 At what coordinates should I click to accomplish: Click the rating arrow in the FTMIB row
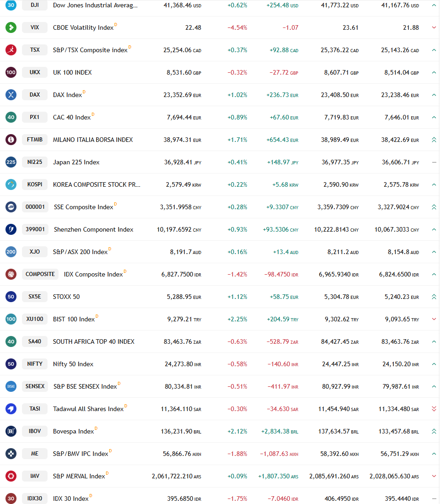pos(434,140)
